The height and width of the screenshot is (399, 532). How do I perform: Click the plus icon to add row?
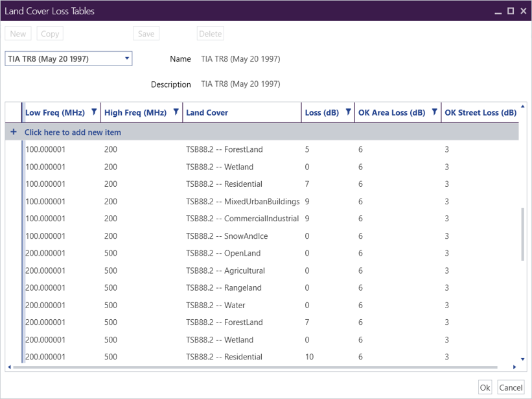tap(14, 132)
